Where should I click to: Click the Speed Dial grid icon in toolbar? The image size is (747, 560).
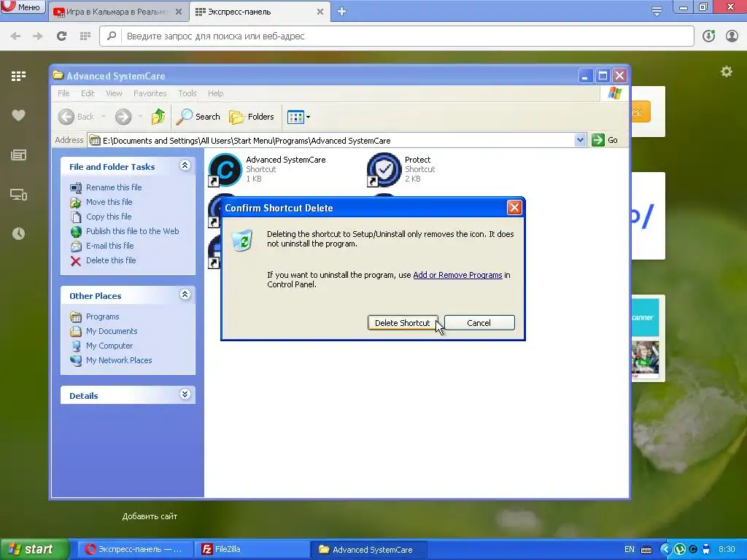tap(85, 36)
